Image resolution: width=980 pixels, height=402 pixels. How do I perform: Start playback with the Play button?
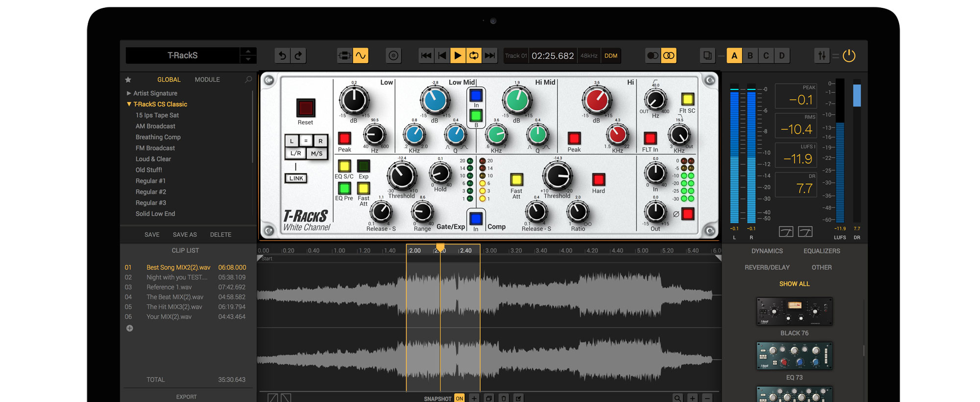click(x=458, y=56)
